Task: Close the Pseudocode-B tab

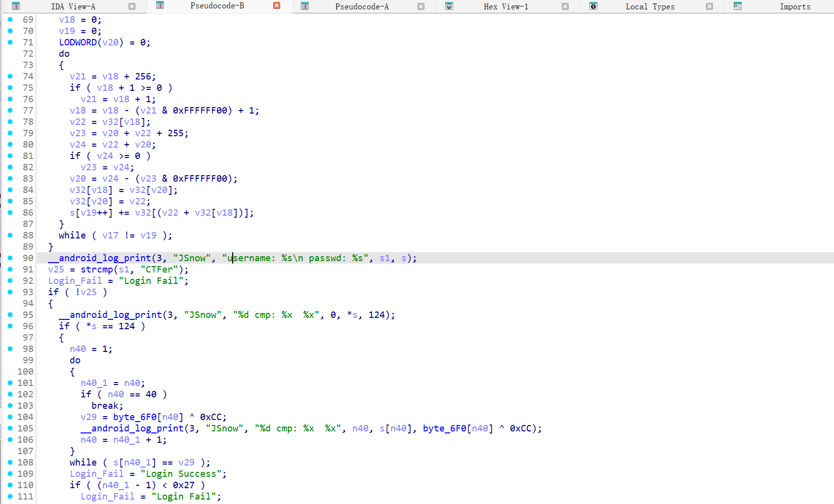Action: (x=277, y=5)
